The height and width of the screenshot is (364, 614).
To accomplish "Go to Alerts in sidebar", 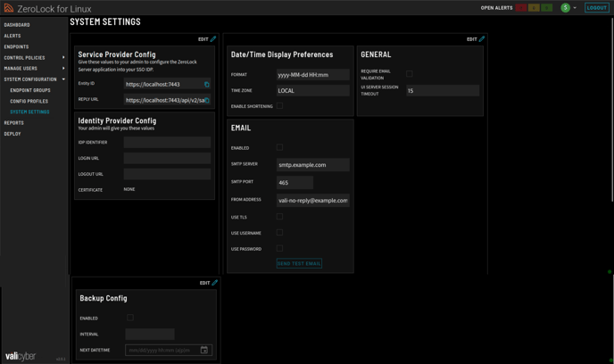I will 12,36.
